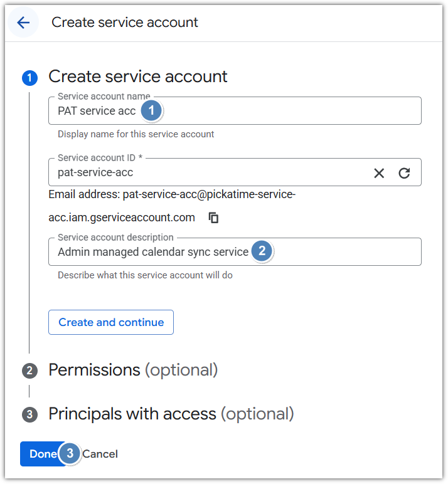
Task: Click into the Service account ID input
Action: [207, 172]
